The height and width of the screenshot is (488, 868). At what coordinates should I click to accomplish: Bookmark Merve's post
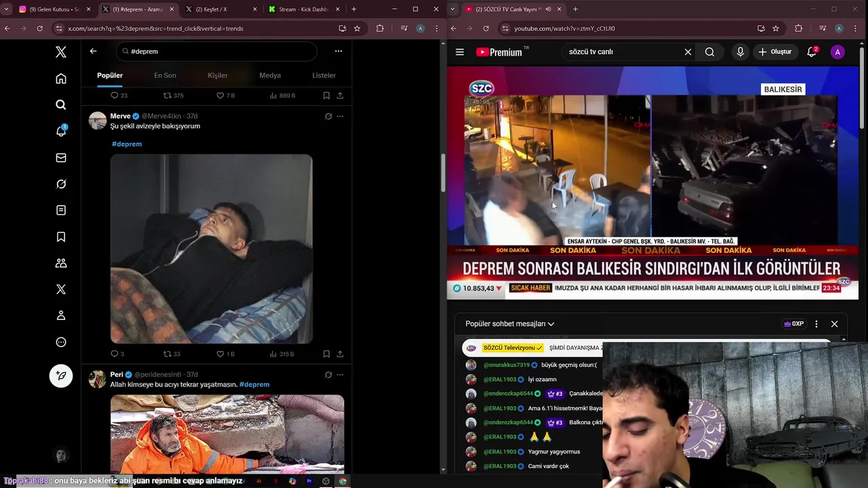[x=326, y=354]
